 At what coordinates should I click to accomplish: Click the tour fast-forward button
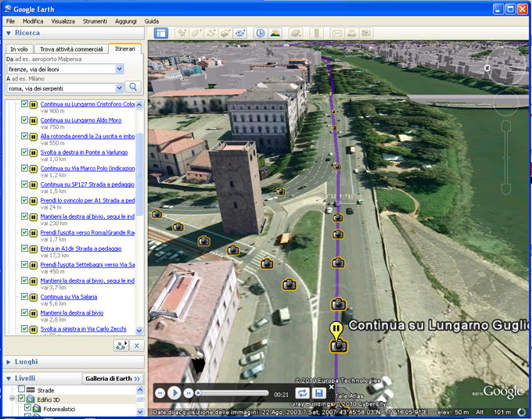pos(189,393)
